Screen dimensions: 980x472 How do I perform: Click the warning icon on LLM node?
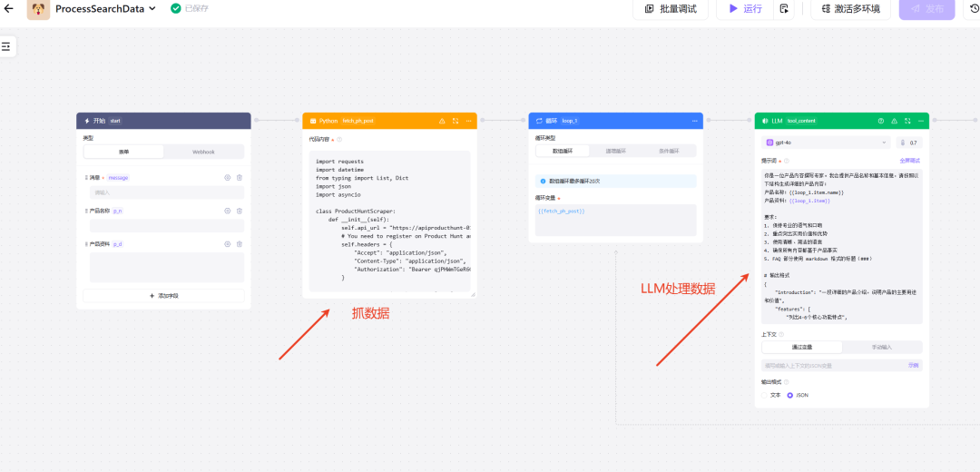894,121
